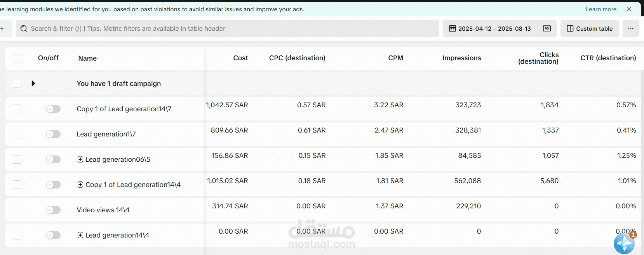Image resolution: width=644 pixels, height=255 pixels.
Task: Tick the select-all checkbox in header
Action: click(17, 58)
